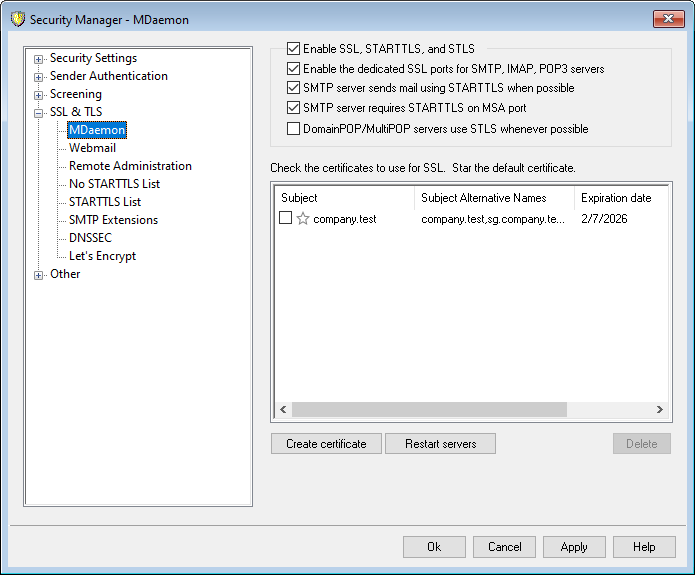Disable dedicated SSL ports for SMTP, IMAP, POP3

[294, 69]
